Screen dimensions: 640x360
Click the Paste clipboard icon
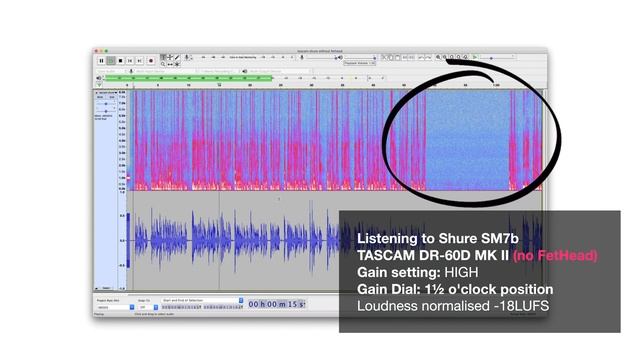click(x=398, y=58)
